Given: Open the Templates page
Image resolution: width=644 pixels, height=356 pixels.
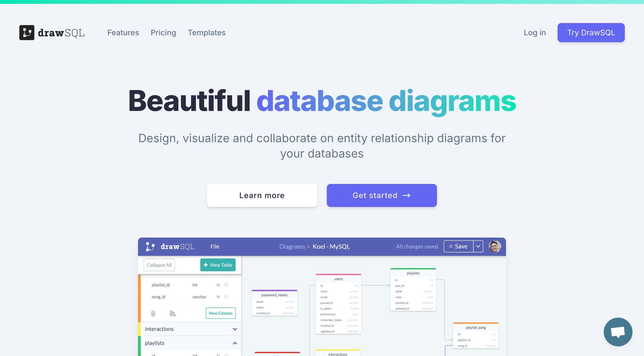Looking at the screenshot, I should pyautogui.click(x=207, y=33).
